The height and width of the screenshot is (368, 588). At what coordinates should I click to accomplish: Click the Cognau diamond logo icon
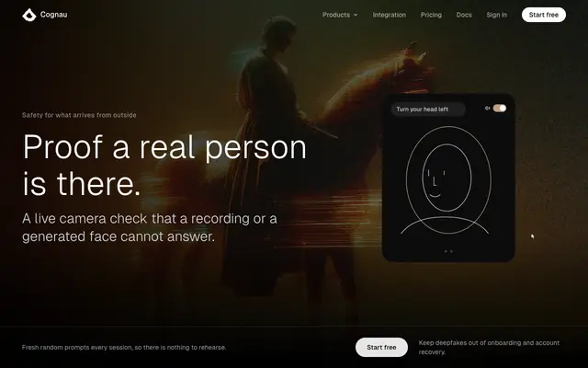(28, 15)
